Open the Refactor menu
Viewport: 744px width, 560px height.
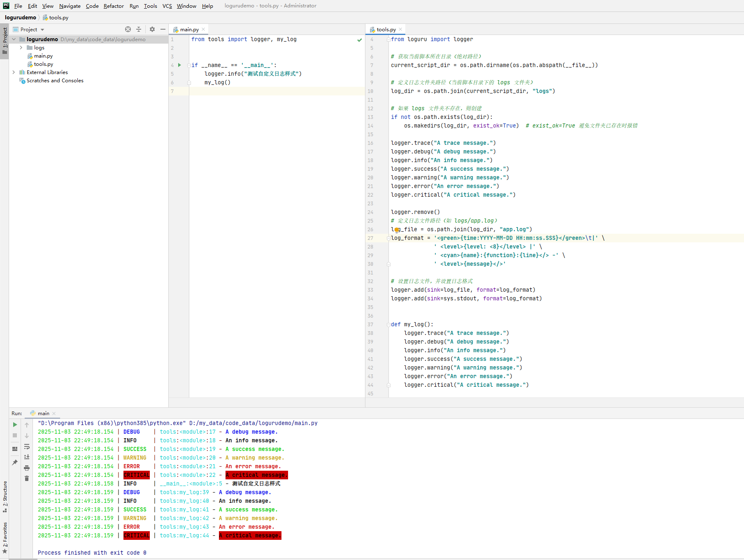tap(113, 6)
